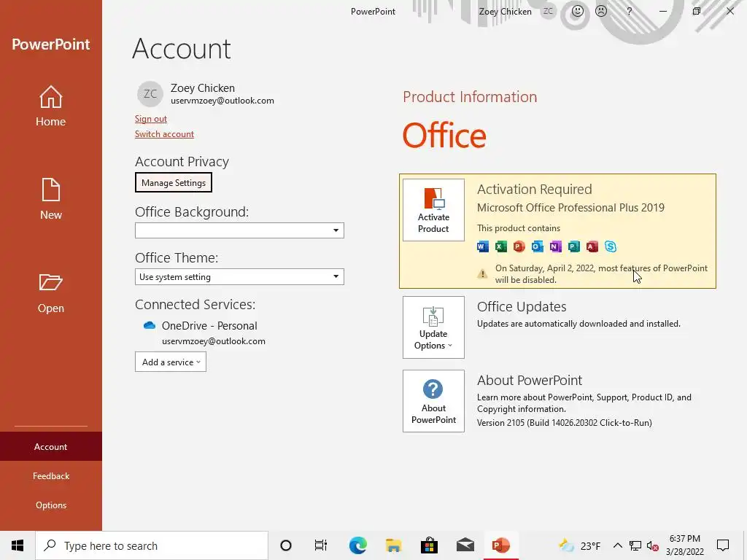Click the Zoey Chicken name in title bar

pyautogui.click(x=505, y=12)
